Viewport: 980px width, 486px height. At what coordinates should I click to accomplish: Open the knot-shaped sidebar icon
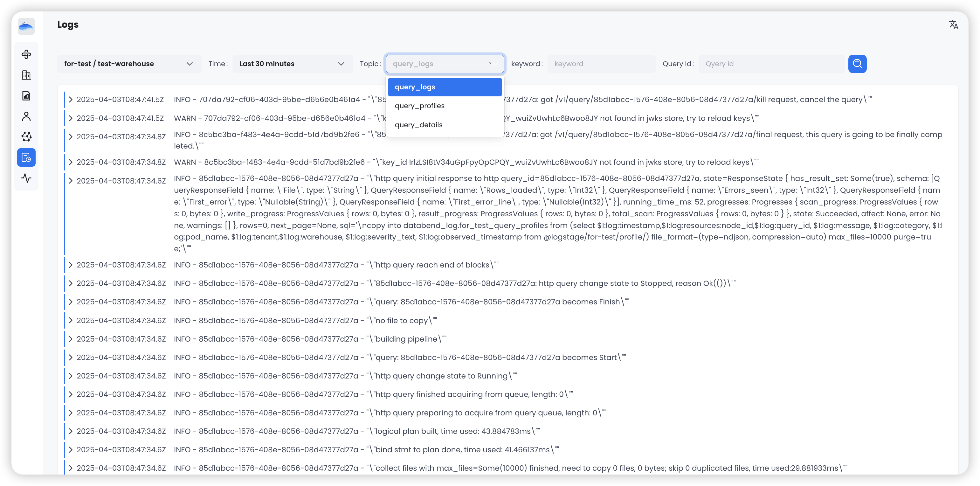[26, 54]
